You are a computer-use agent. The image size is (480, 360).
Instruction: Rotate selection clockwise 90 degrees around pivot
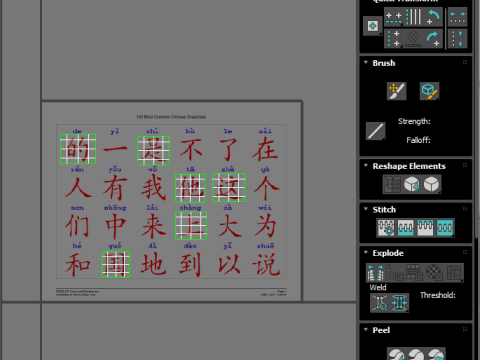pos(433,39)
